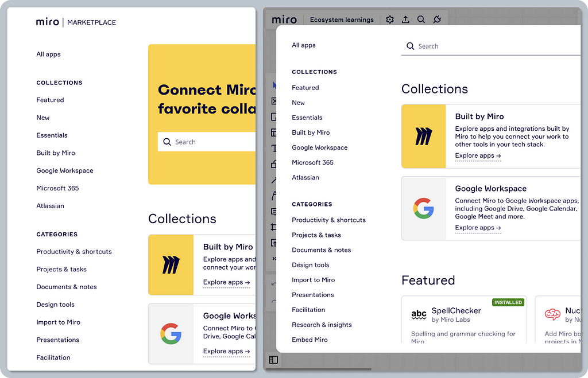The height and width of the screenshot is (378, 588).
Task: Open Built by Miro in modal sidebar
Action: tap(311, 133)
